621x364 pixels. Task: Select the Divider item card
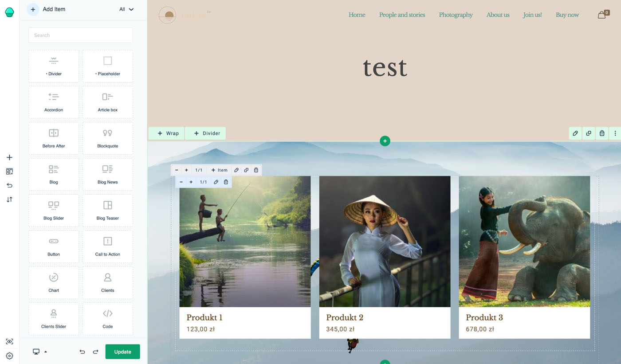point(54,66)
